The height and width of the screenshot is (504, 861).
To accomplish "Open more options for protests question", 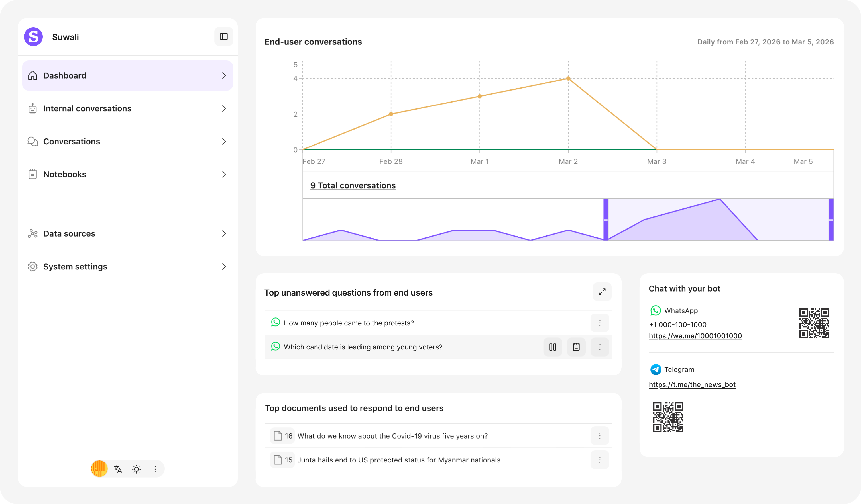I will pos(600,323).
